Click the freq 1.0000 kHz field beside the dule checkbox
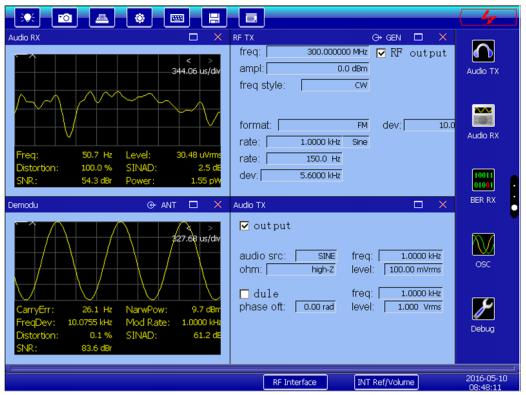Image resolution: width=526 pixels, height=395 pixels. pos(411,293)
